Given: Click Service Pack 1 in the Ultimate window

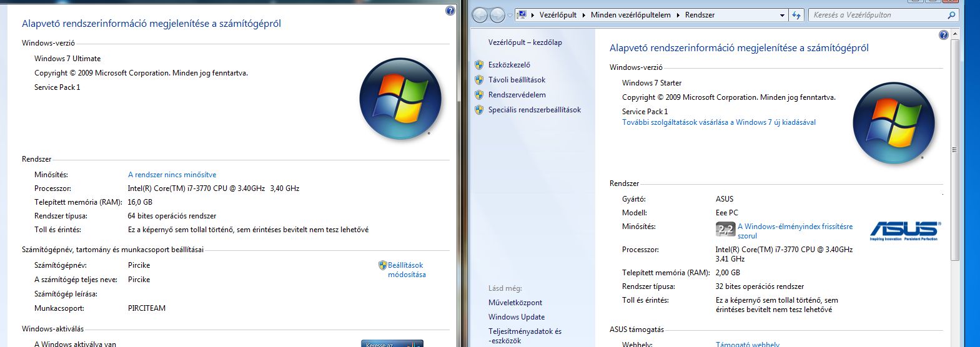Looking at the screenshot, I should (x=57, y=87).
